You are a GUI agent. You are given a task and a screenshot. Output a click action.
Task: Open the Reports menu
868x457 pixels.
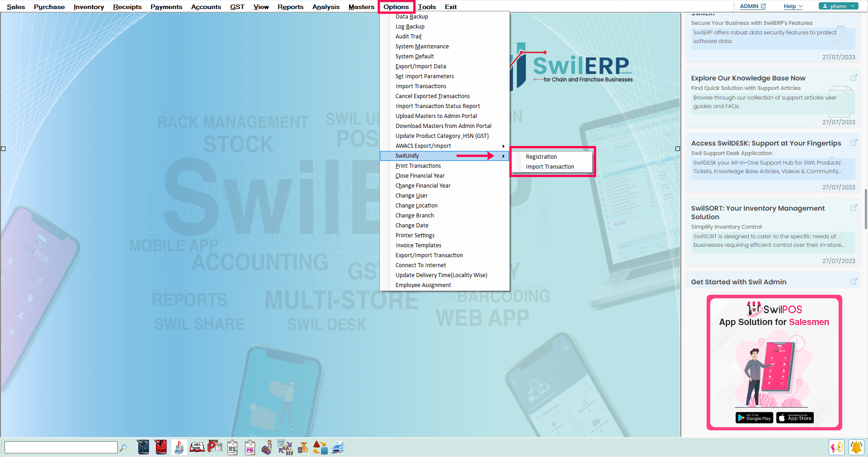[x=290, y=7]
